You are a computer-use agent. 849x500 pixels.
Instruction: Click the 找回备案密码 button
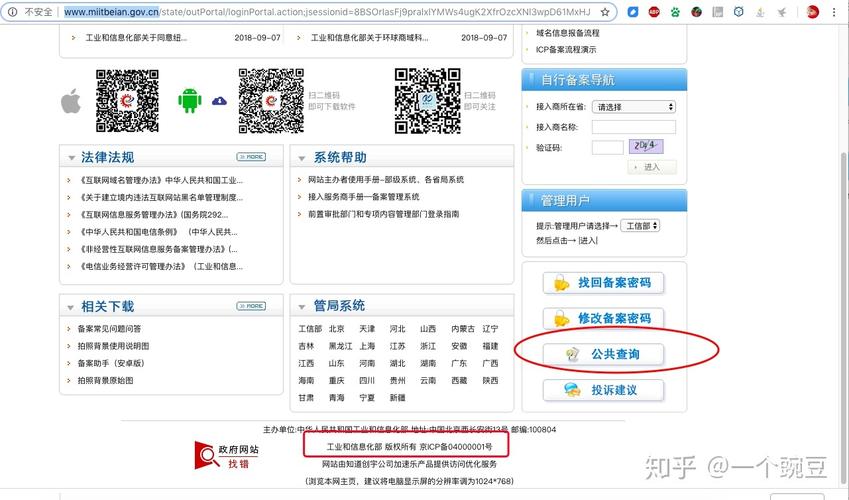603,283
